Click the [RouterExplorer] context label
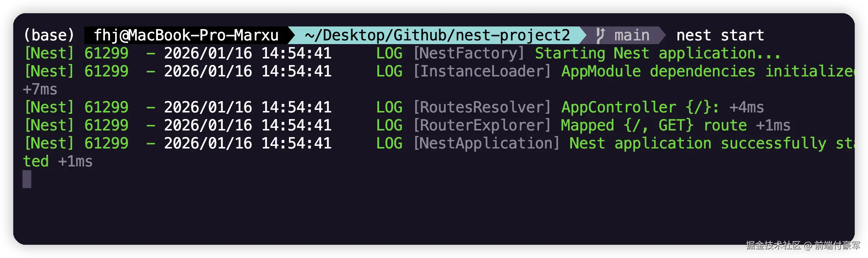The height and width of the screenshot is (258, 868). coord(482,125)
